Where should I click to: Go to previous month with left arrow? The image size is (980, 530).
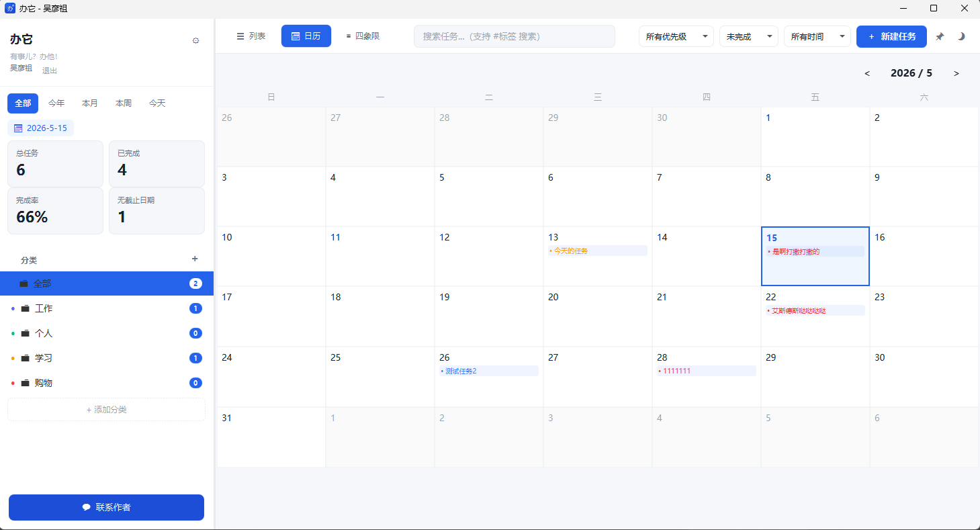click(x=867, y=73)
